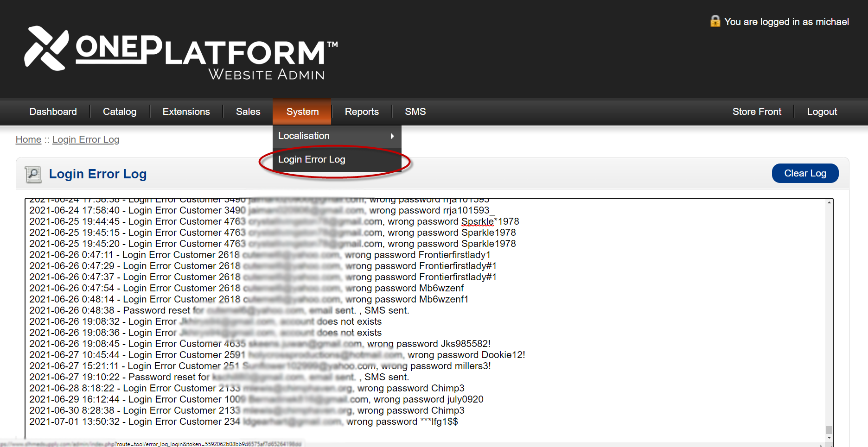This screenshot has width=868, height=447.
Task: Select Localisation in the System dropdown
Action: tap(337, 136)
